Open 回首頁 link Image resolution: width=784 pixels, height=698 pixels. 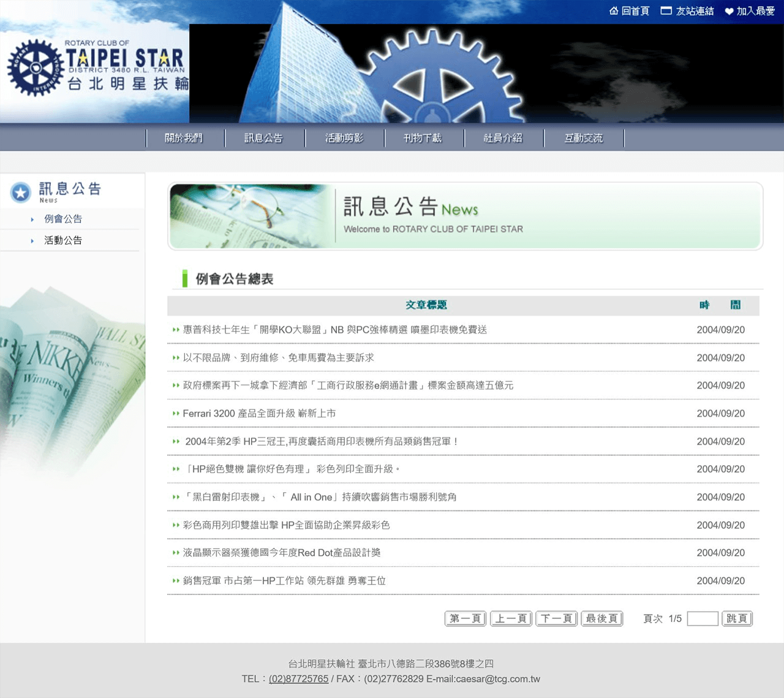(635, 11)
